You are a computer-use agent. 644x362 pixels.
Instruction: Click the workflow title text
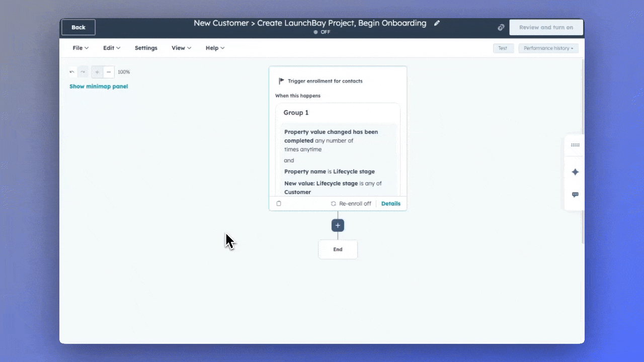click(x=310, y=23)
